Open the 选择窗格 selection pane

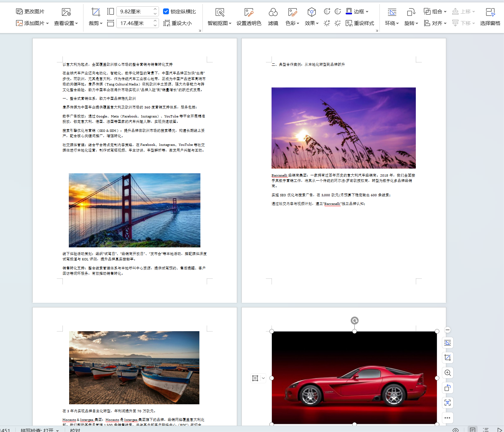(490, 17)
